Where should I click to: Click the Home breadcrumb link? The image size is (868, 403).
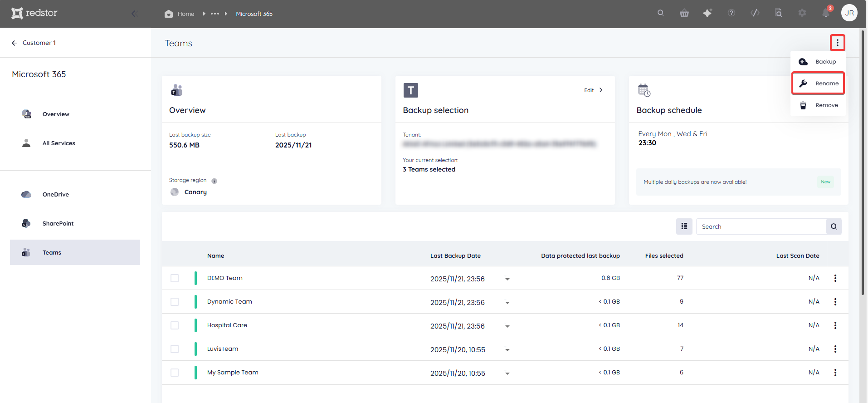pyautogui.click(x=186, y=14)
